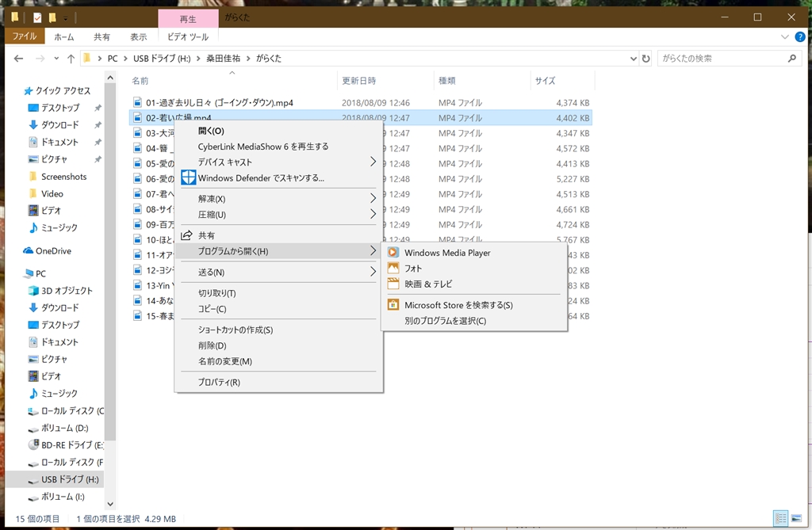The image size is (812, 530).
Task: Switch to large thumbnails view icon
Action: point(796,518)
